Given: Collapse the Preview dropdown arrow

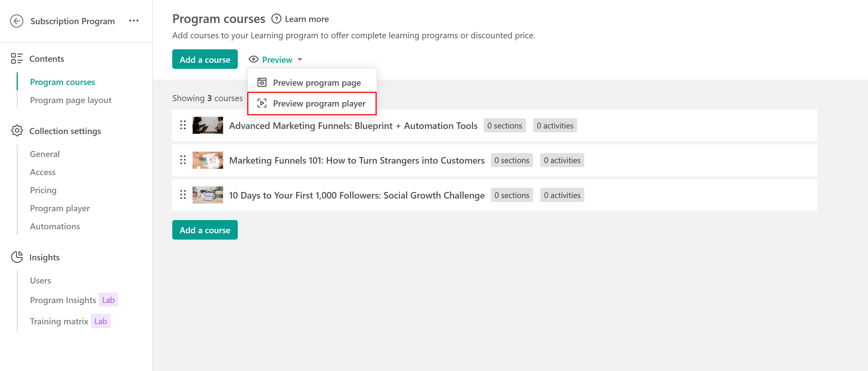Looking at the screenshot, I should coord(300,60).
